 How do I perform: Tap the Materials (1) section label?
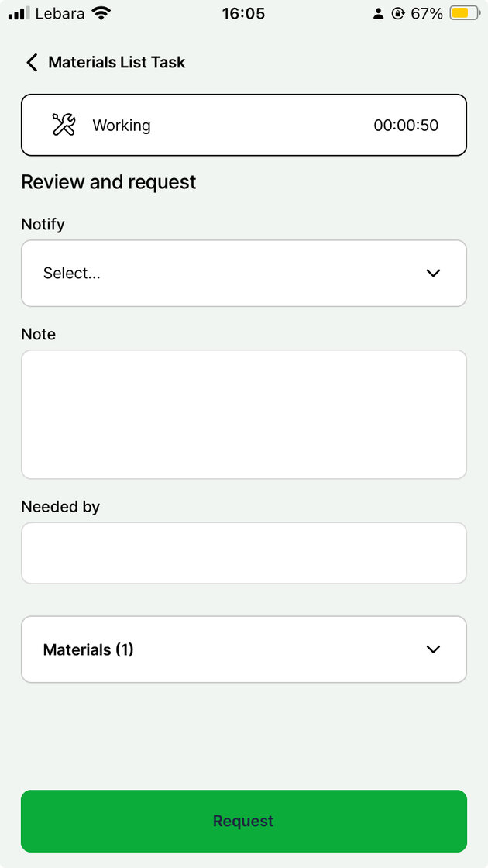click(88, 649)
